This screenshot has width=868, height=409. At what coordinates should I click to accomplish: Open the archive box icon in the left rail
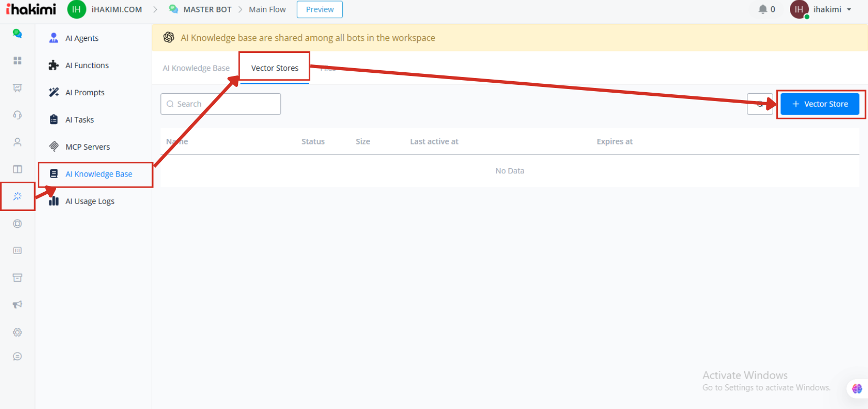point(17,278)
